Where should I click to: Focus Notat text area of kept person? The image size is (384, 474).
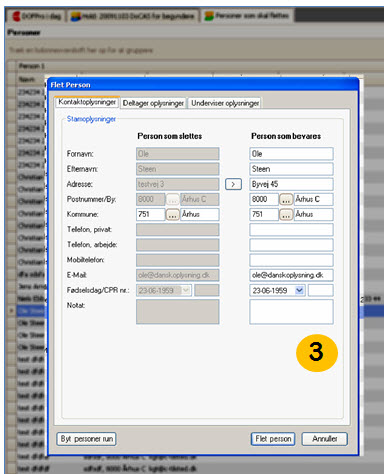[291, 312]
